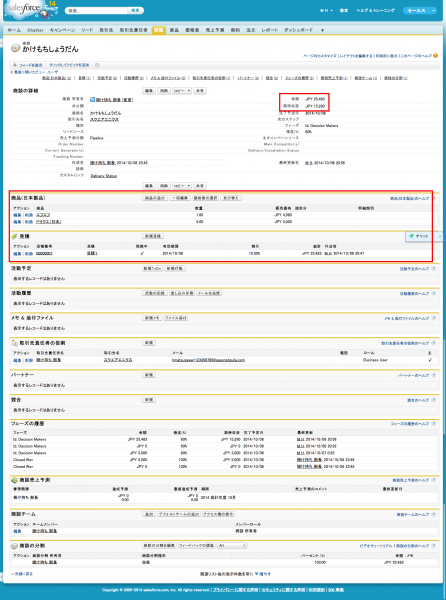The width and height of the screenshot is (446, 600).
Task: Click help icon of 活動履歴 section
Action: (x=434, y=293)
